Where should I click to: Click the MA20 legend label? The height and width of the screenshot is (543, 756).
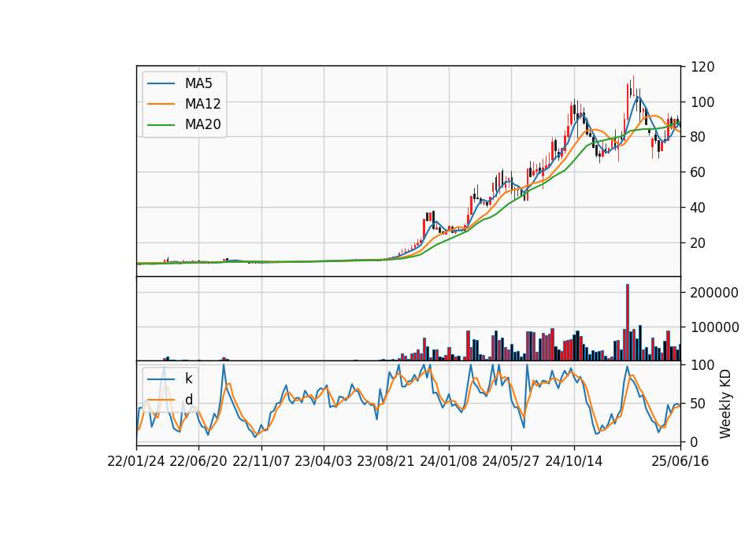[202, 124]
